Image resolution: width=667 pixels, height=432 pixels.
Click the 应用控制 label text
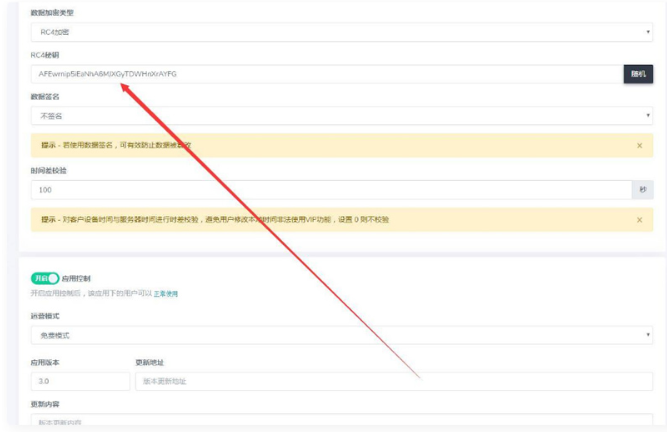point(76,279)
